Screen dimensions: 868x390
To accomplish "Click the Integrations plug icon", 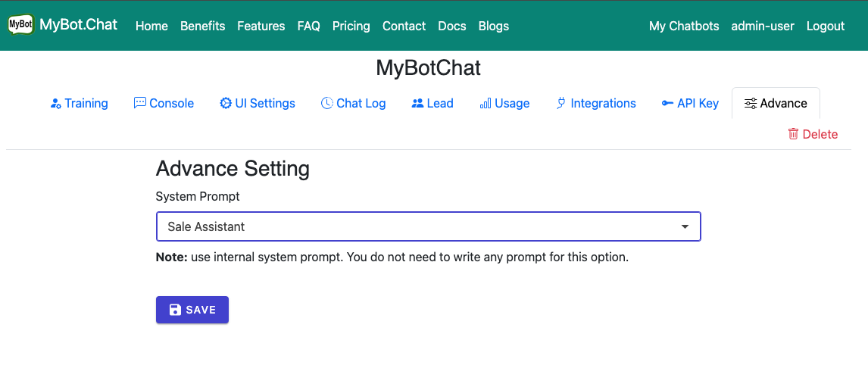I will pos(561,103).
